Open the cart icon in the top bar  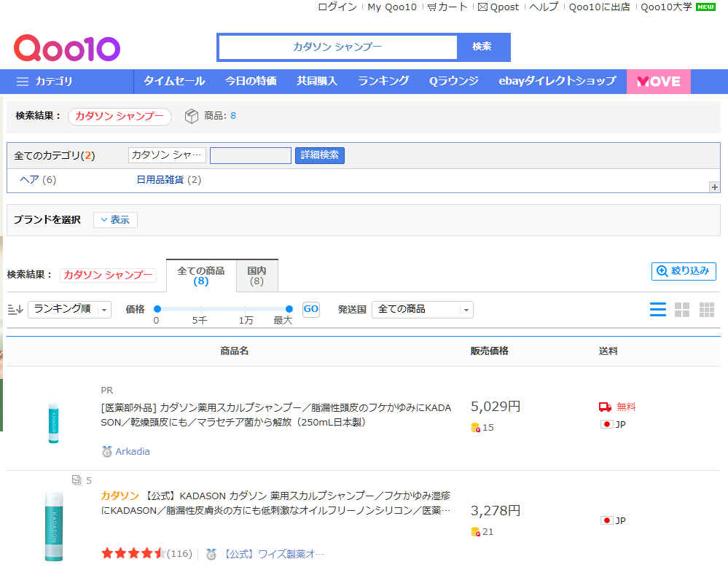point(432,7)
